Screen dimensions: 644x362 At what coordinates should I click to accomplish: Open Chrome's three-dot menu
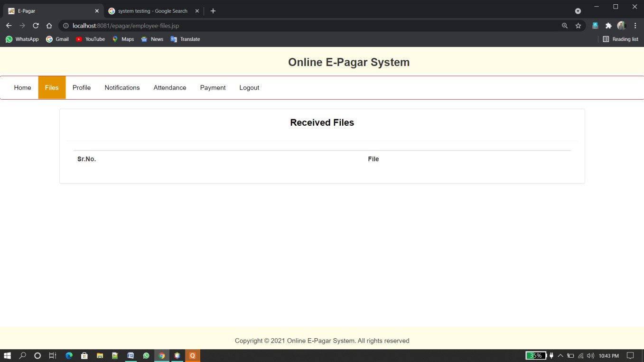point(635,26)
